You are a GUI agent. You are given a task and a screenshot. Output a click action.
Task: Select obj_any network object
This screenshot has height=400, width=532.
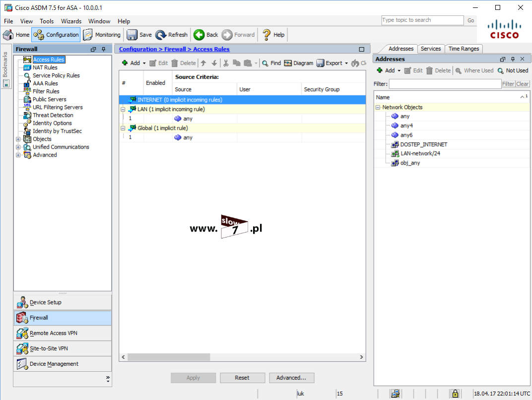(x=410, y=163)
